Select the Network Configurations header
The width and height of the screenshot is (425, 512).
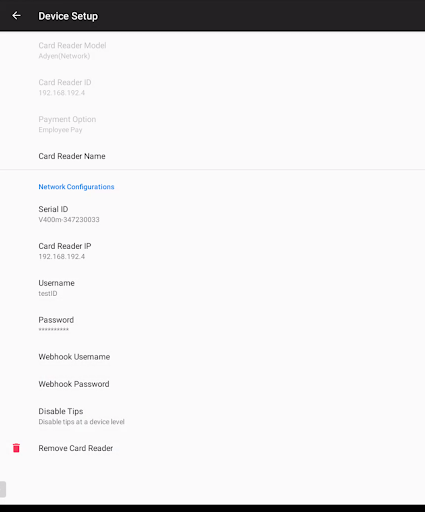[x=76, y=187]
